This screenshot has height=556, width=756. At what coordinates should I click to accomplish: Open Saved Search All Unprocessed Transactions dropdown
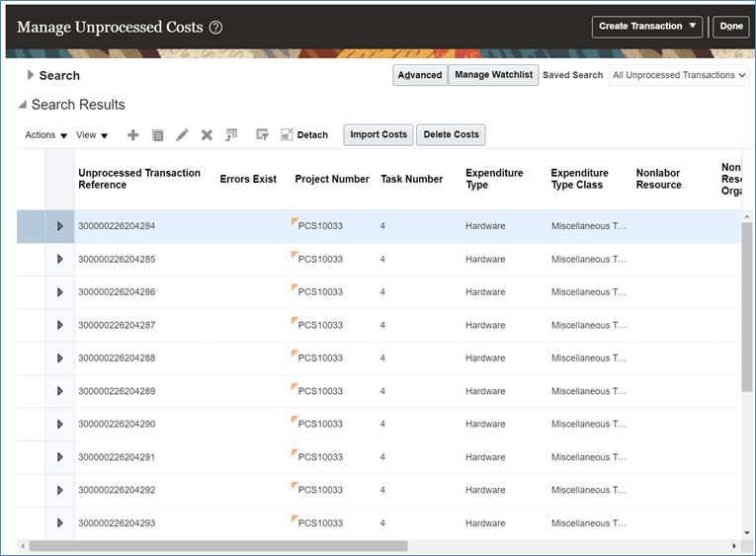[x=679, y=75]
